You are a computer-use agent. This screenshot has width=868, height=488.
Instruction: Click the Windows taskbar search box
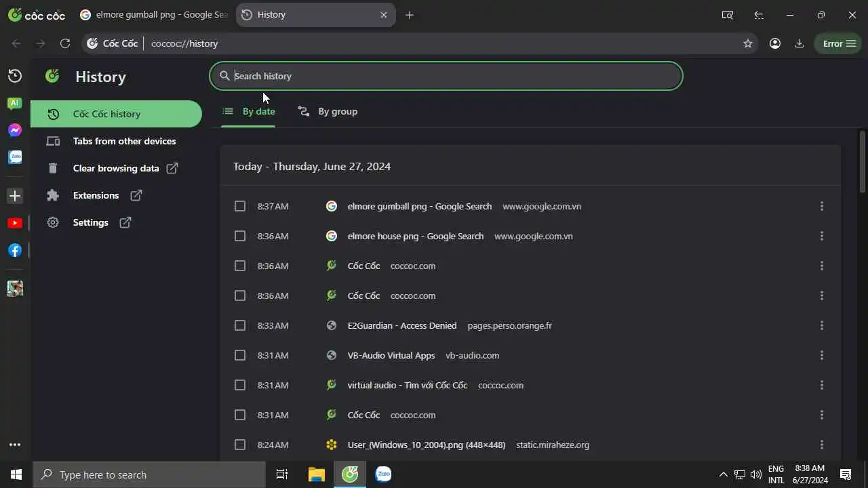tap(149, 474)
